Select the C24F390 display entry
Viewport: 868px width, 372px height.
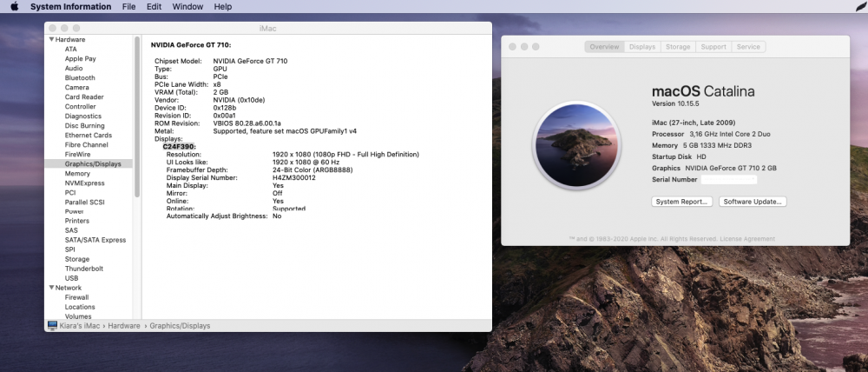click(x=180, y=146)
